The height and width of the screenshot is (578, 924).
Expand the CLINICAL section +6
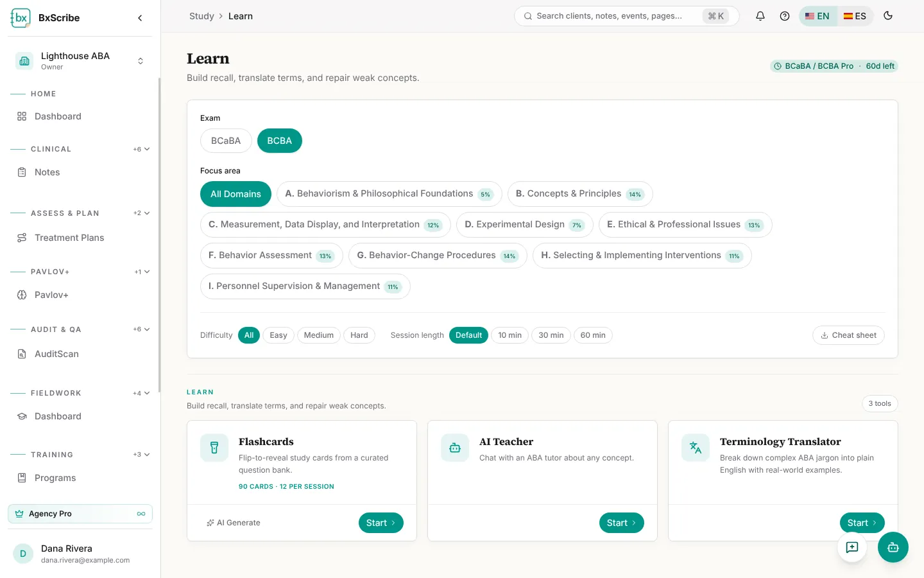click(x=142, y=149)
